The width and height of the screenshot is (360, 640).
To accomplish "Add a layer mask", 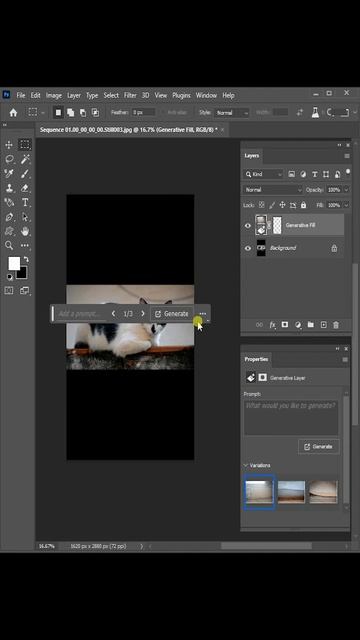I will coord(285,325).
